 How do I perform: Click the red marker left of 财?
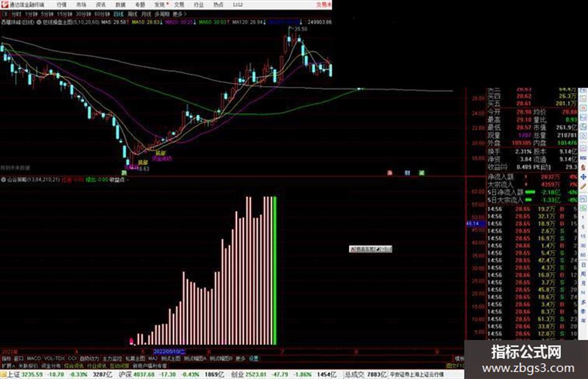point(390,173)
